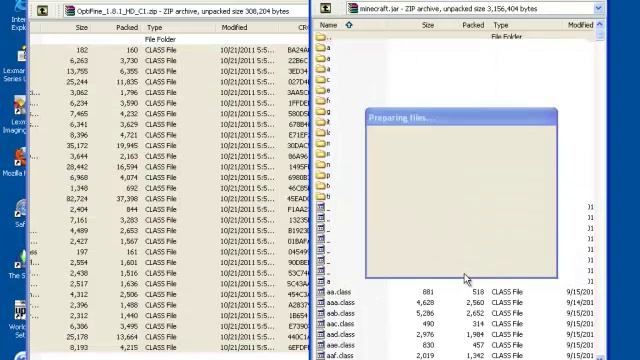Go up one level in OptiFine archive window
Screen dimensions: 640x360
pyautogui.click(x=42, y=11)
